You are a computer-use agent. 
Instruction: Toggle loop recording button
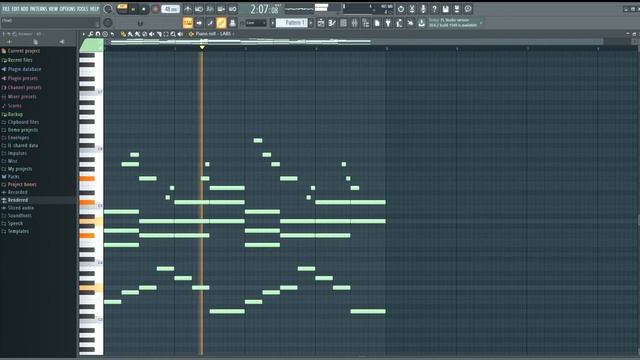point(232,9)
